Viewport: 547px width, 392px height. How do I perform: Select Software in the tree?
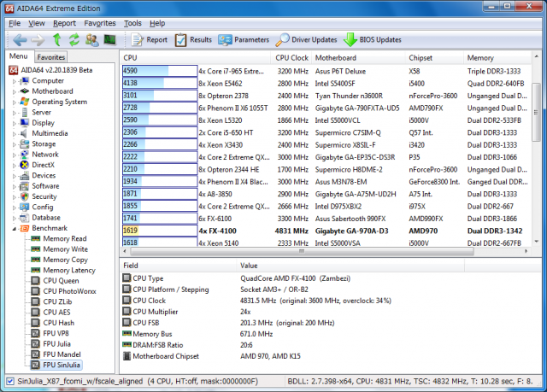click(45, 185)
